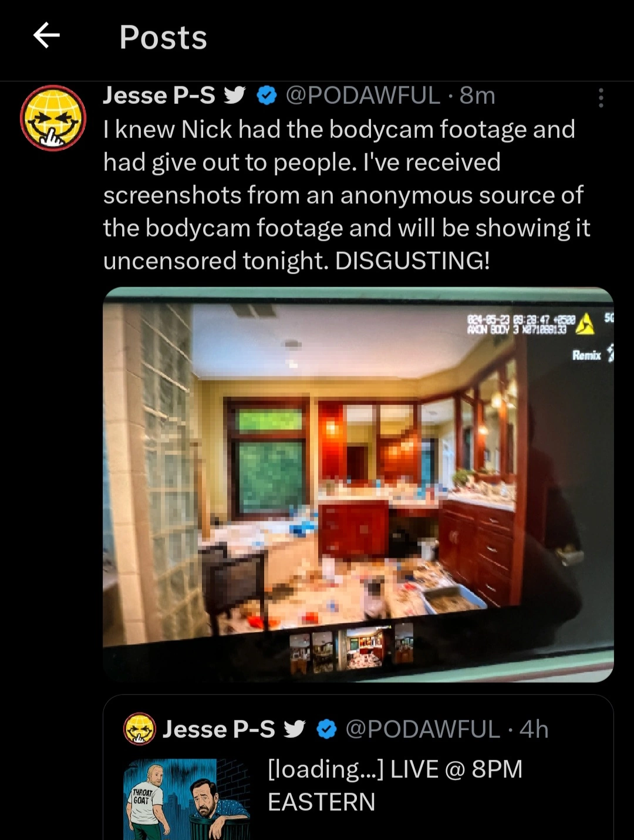Open the Throat Goat cartoon thumbnail
The width and height of the screenshot is (634, 840).
pos(187,799)
